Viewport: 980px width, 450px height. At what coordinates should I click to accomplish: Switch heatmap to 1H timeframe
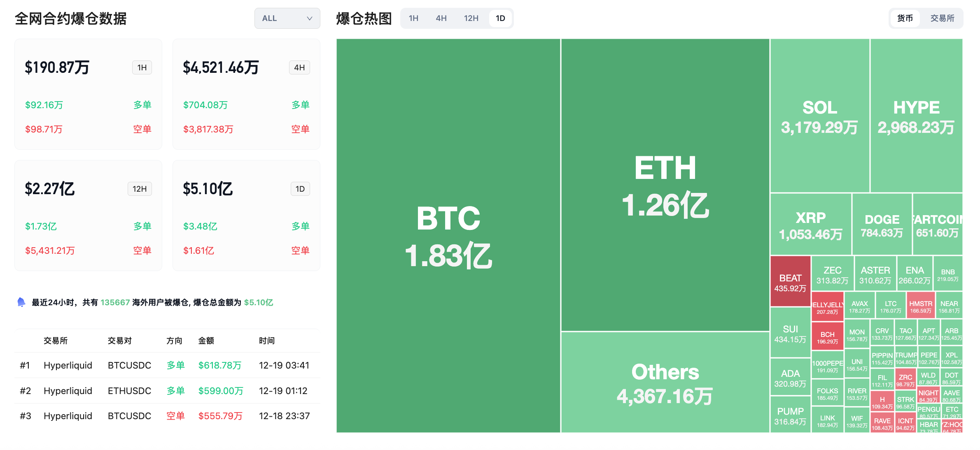pyautogui.click(x=413, y=19)
